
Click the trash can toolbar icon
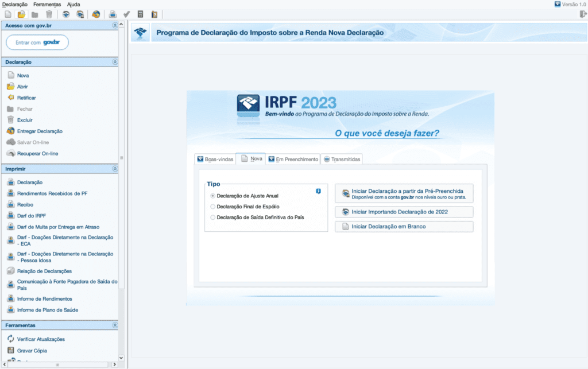pos(49,14)
